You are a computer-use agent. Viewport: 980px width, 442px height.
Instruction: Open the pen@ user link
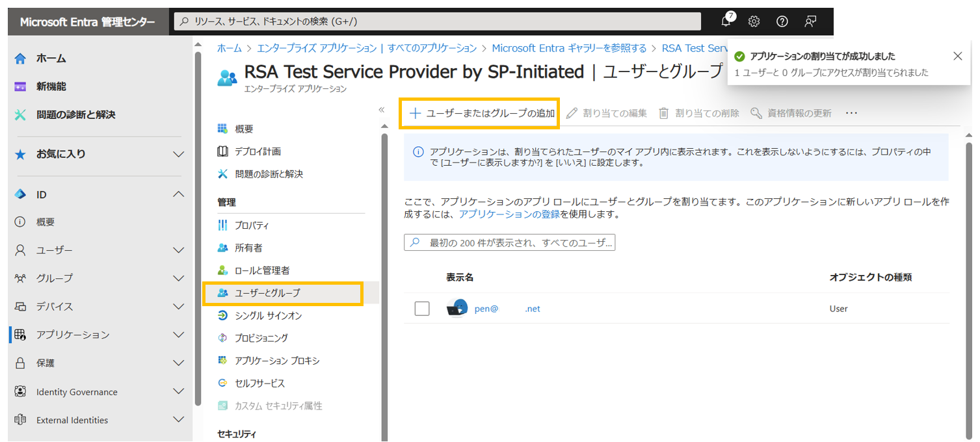pos(507,309)
